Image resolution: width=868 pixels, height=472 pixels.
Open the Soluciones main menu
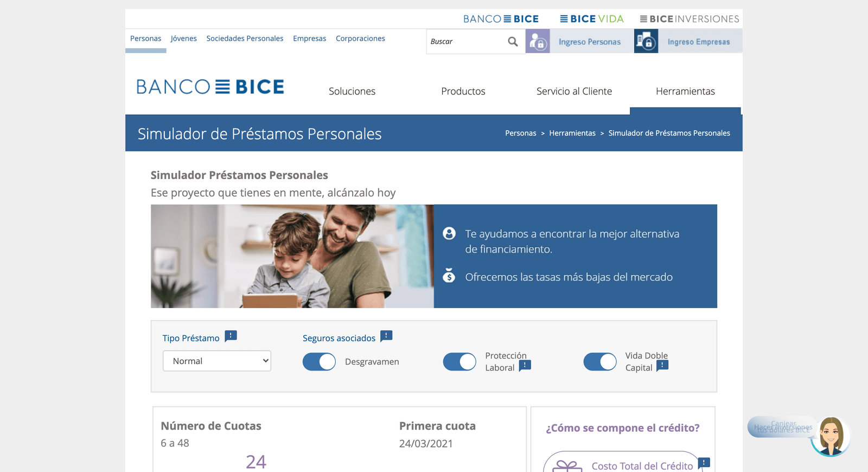(352, 91)
